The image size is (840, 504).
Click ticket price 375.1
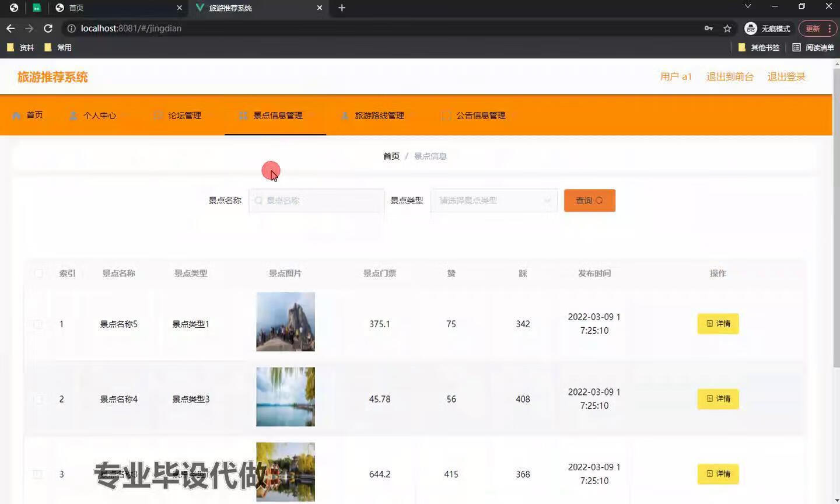(380, 324)
